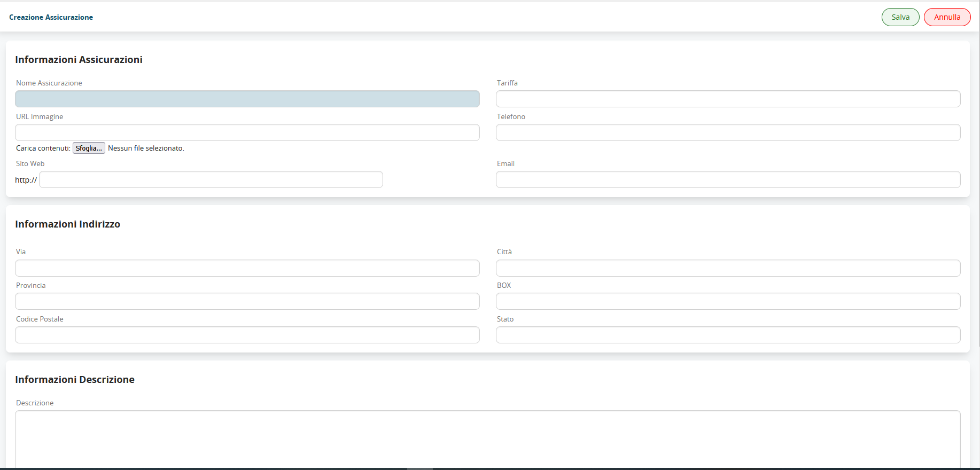Viewport: 980px width, 470px height.
Task: Click the 'Nessun file selezionato' text
Action: pyautogui.click(x=146, y=148)
